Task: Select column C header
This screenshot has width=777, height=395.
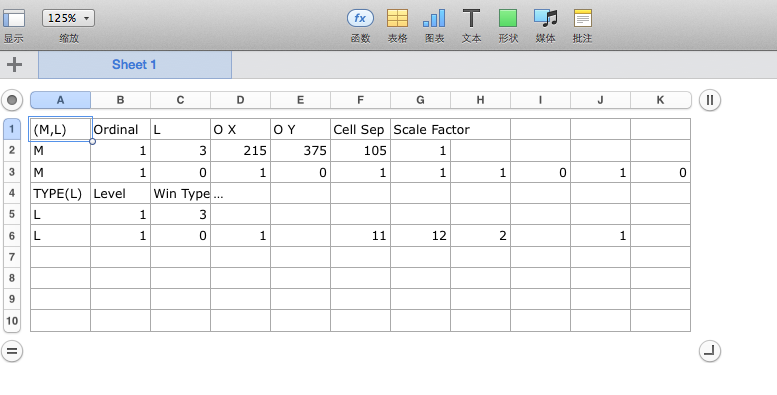Action: click(x=180, y=100)
